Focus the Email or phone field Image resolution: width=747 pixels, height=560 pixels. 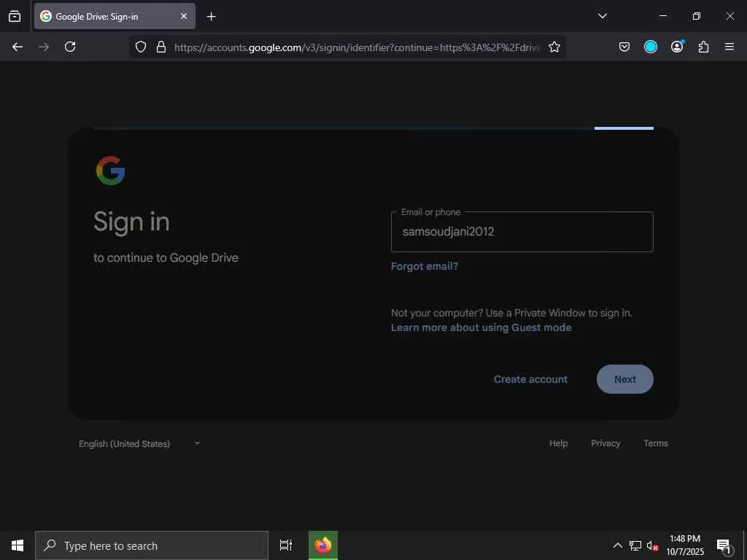coord(522,232)
